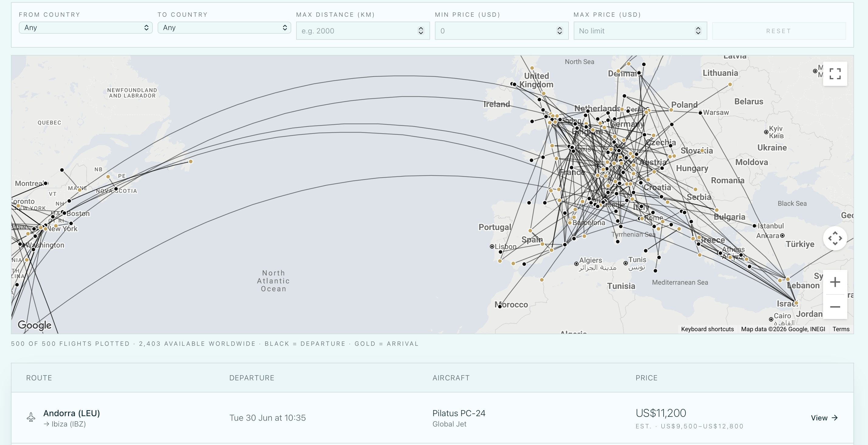Viewport: 868px width, 445px height.
Task: Click the Google logo on map
Action: pyautogui.click(x=34, y=325)
